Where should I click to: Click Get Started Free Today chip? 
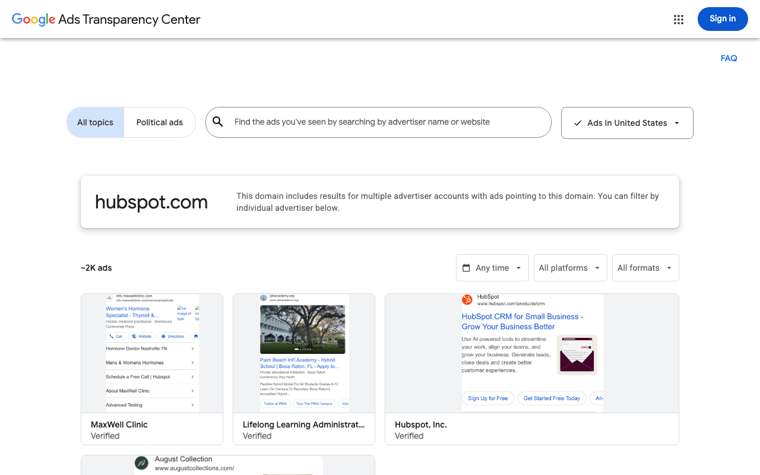point(552,398)
